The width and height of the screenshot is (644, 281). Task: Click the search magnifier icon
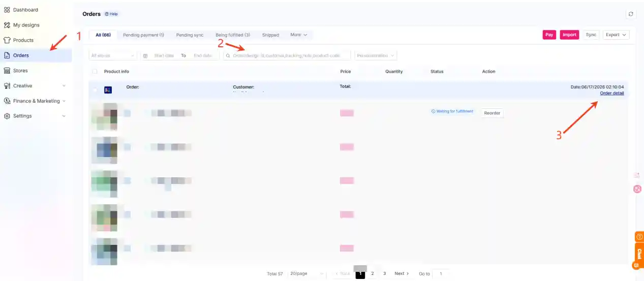pos(228,56)
